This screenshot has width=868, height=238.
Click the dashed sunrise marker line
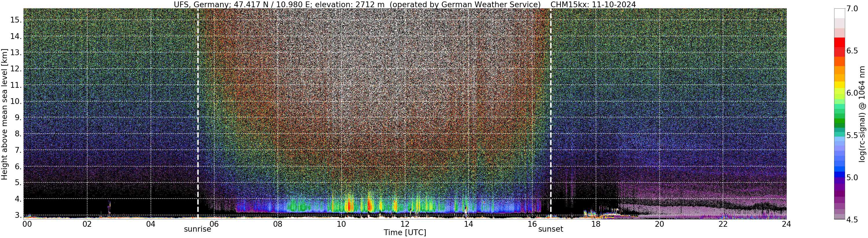point(198,114)
